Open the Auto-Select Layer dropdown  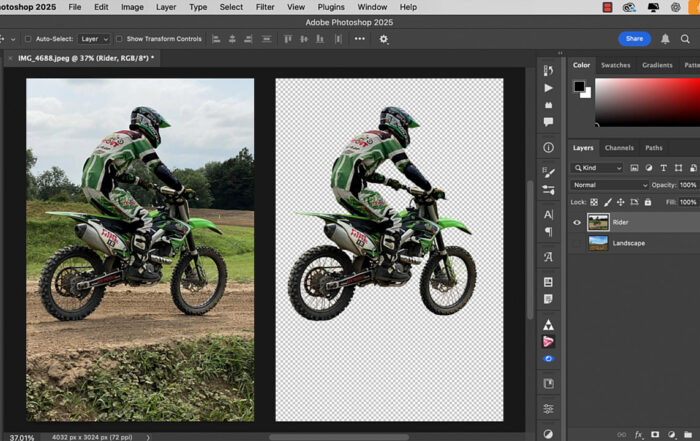[x=93, y=39]
